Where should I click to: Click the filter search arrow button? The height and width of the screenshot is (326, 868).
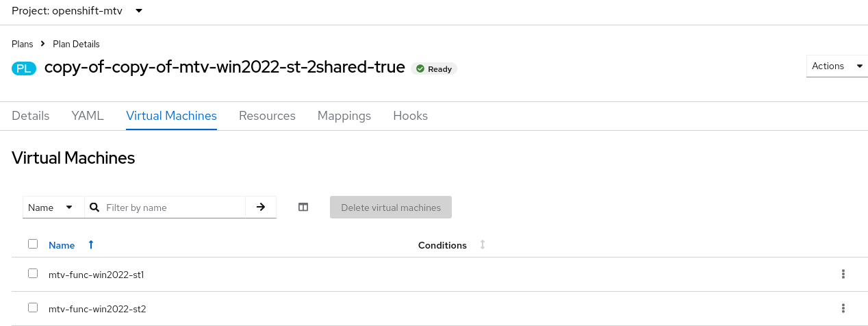pos(261,208)
